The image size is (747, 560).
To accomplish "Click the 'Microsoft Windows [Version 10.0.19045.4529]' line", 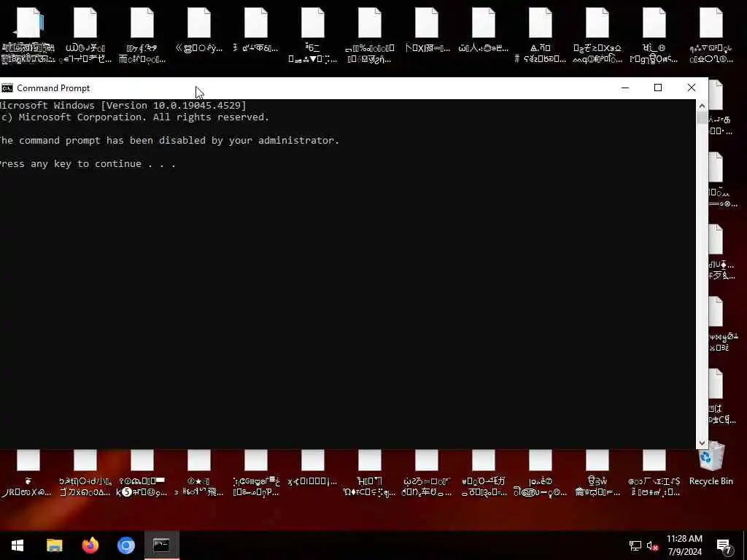I will (x=123, y=105).
